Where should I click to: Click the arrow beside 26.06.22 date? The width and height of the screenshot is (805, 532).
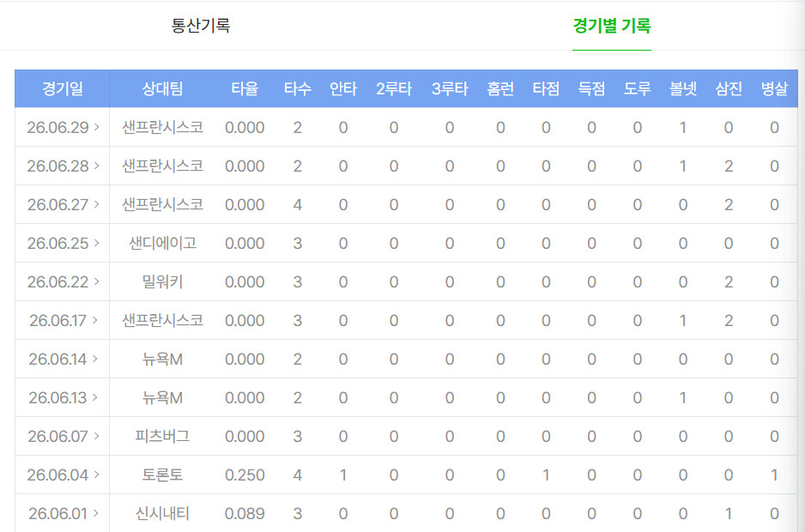pyautogui.click(x=96, y=281)
